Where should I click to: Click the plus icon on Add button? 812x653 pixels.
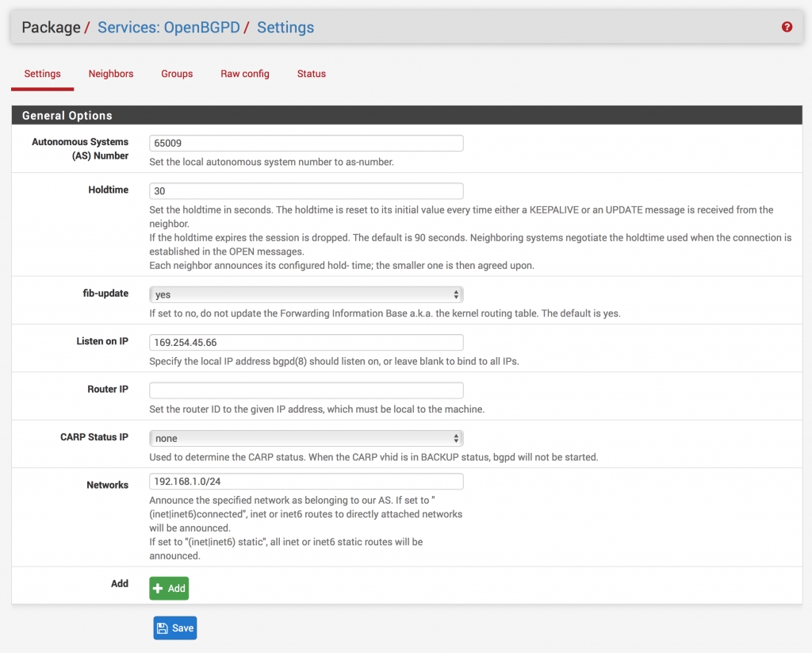158,588
